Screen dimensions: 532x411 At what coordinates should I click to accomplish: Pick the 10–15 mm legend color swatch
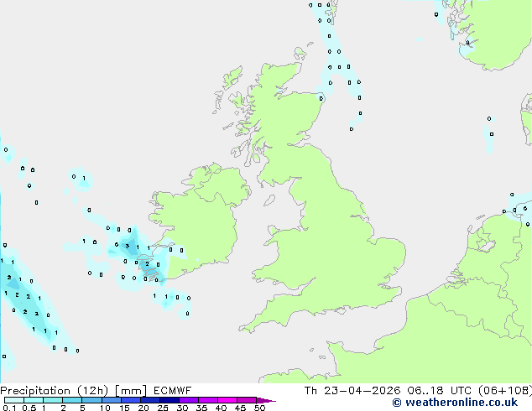111,400
